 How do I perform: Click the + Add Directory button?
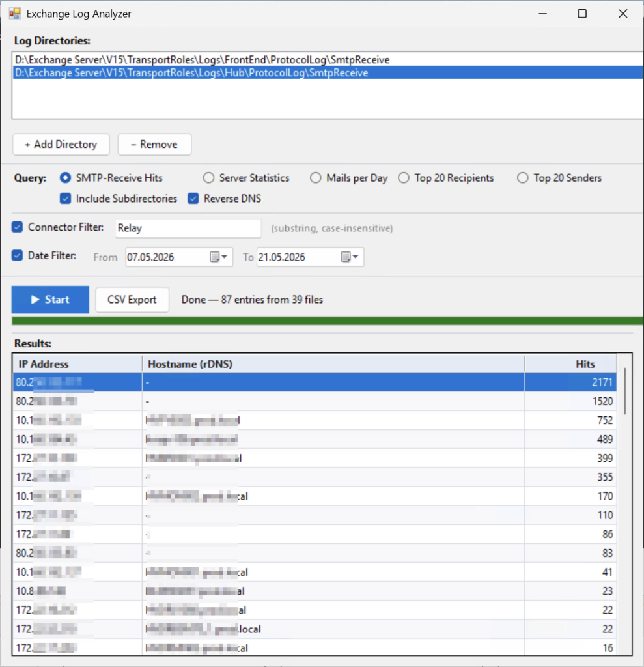(x=61, y=145)
